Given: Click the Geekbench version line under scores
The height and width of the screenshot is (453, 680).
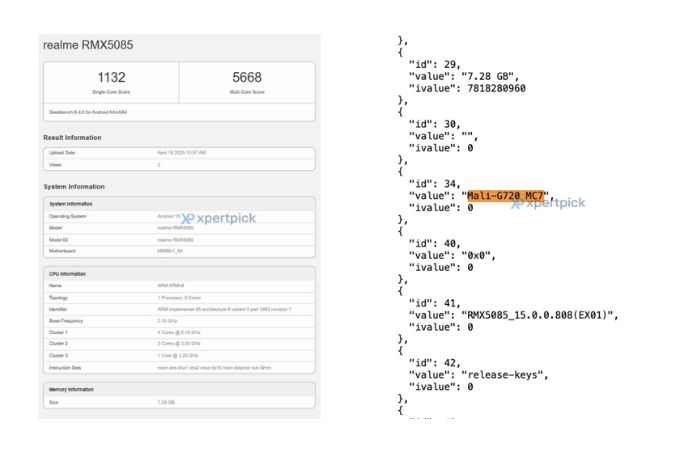Looking at the screenshot, I should point(86,112).
